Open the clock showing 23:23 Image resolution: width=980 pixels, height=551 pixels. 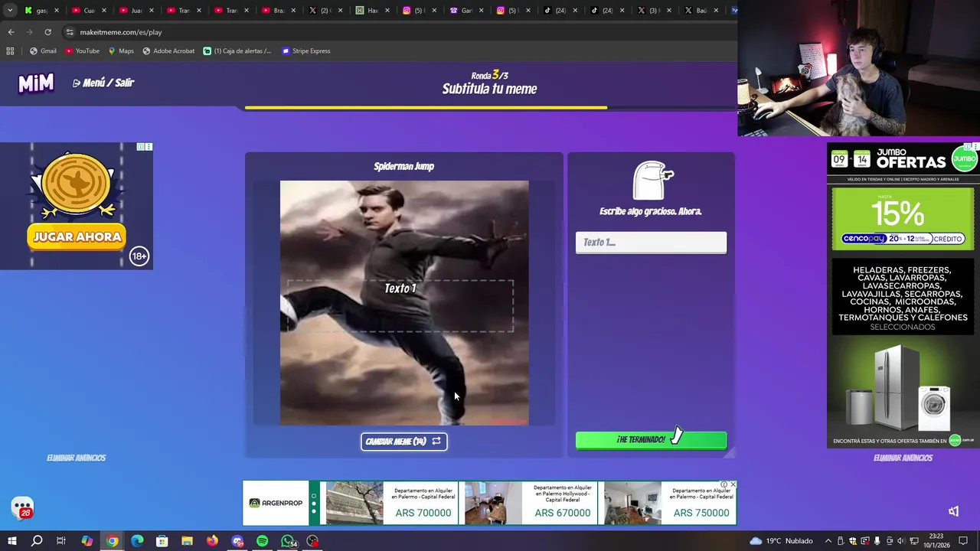tap(936, 541)
